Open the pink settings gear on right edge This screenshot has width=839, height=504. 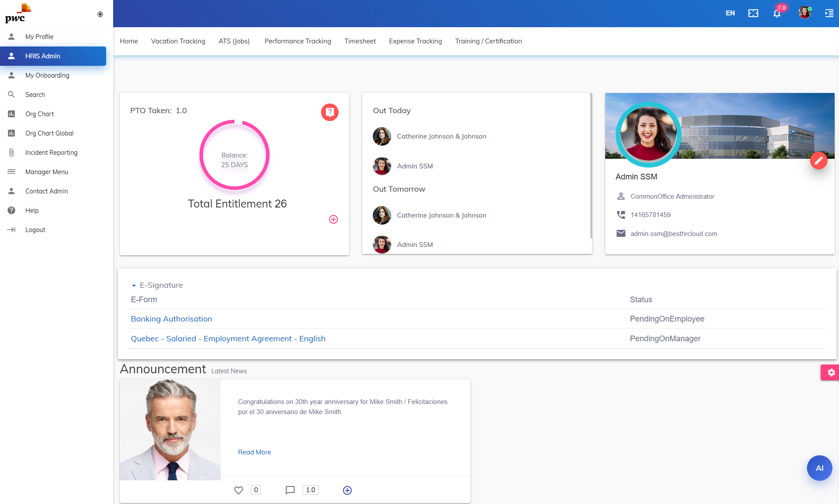pyautogui.click(x=831, y=372)
